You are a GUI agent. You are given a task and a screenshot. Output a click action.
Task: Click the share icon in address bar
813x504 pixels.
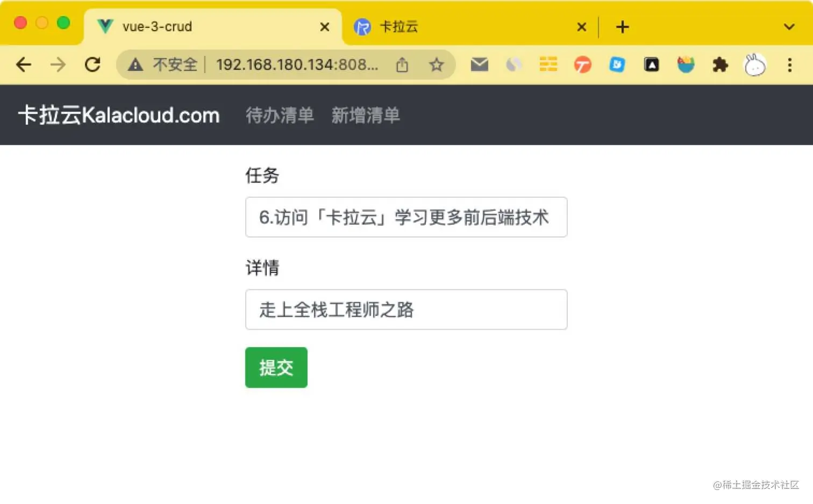click(x=402, y=65)
